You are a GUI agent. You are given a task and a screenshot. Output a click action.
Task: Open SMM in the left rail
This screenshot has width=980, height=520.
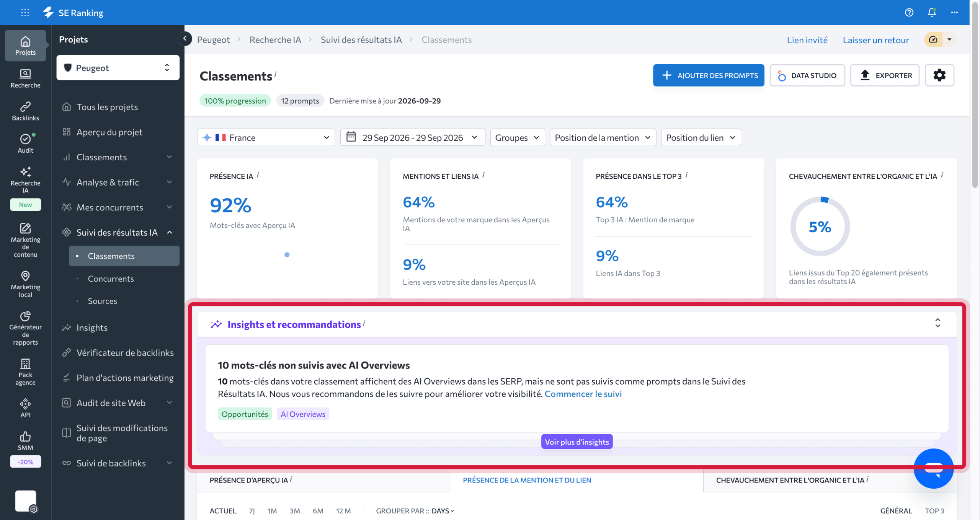(x=25, y=441)
